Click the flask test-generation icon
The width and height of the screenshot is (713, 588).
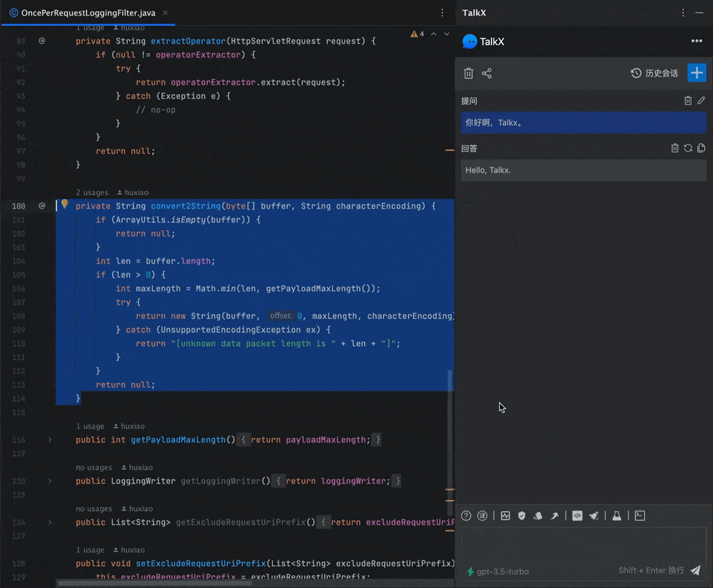(617, 515)
